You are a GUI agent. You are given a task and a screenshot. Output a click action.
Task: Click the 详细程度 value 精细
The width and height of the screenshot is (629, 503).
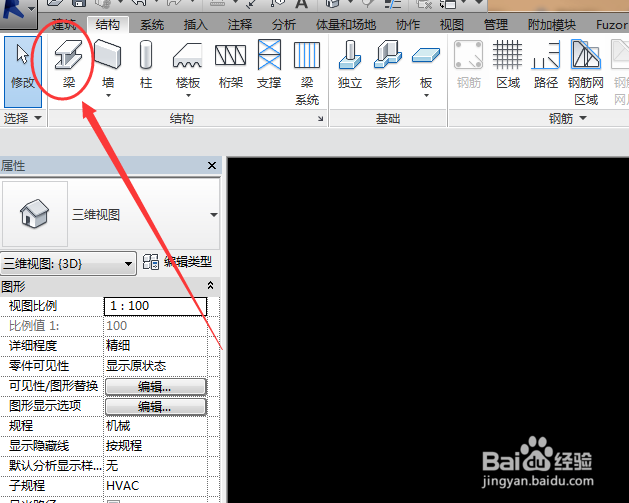coord(156,345)
